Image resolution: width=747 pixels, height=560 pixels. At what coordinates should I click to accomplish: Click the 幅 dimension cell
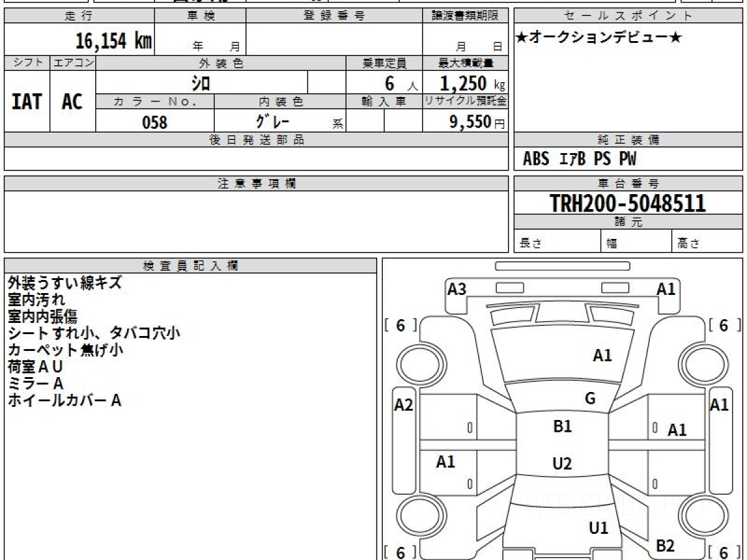[636, 241]
